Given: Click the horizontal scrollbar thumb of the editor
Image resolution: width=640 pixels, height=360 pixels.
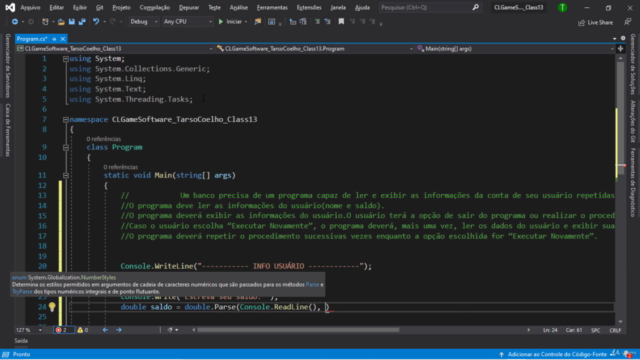Looking at the screenshot, I should coord(298,330).
